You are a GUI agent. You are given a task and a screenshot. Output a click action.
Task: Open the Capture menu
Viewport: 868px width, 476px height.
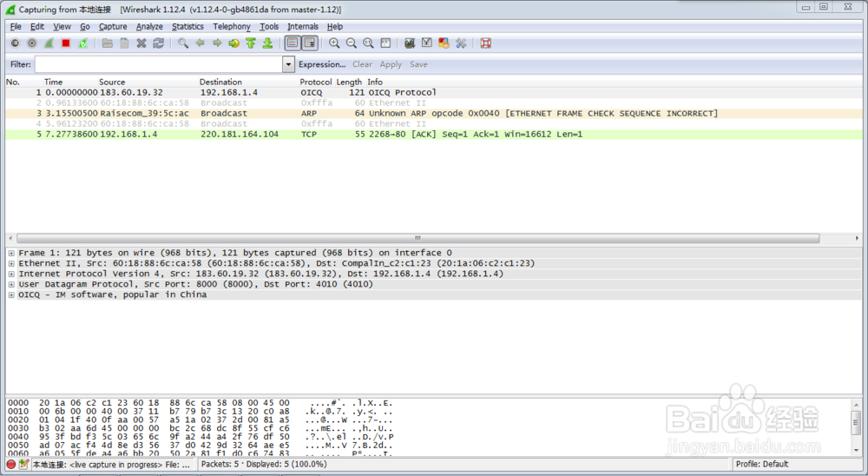point(113,27)
